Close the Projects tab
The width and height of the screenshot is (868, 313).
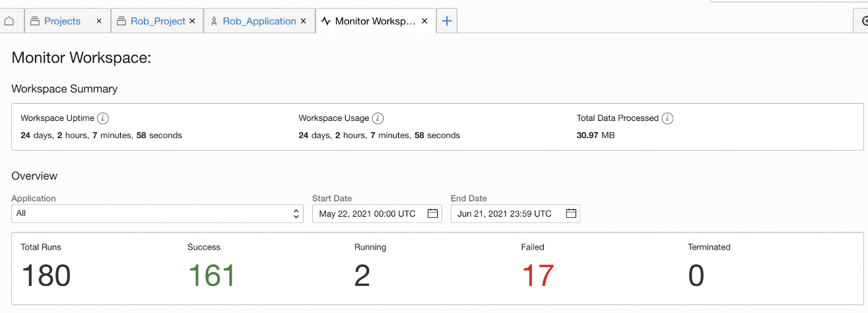pos(99,21)
